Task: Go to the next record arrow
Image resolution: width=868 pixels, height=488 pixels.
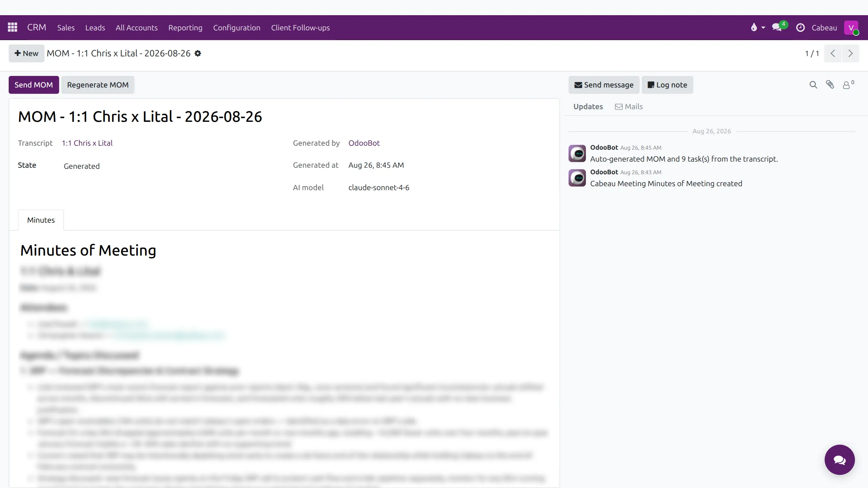Action: point(850,53)
